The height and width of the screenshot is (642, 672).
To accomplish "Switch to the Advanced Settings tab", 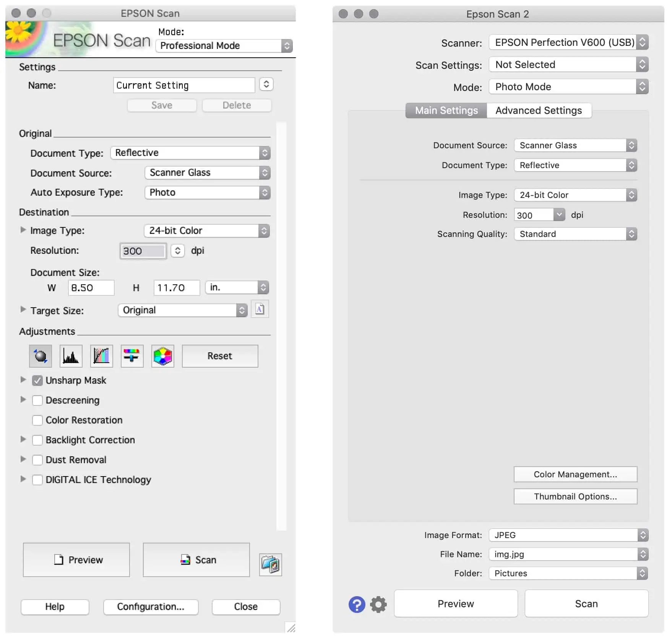I will [x=539, y=111].
